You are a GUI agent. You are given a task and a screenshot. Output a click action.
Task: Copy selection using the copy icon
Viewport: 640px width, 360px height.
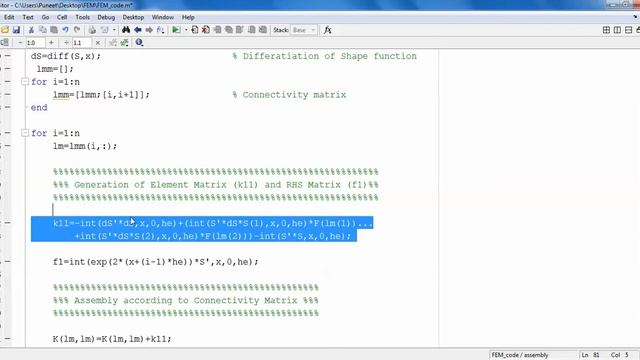42,30
